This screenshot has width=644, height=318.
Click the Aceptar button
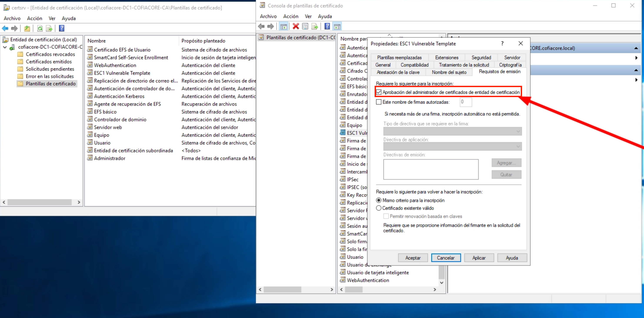coord(413,258)
